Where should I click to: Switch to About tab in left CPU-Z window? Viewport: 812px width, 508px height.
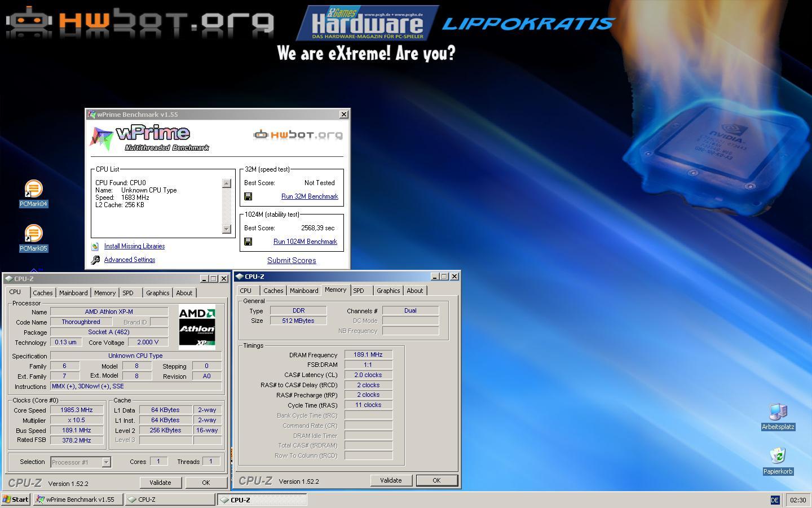[184, 293]
